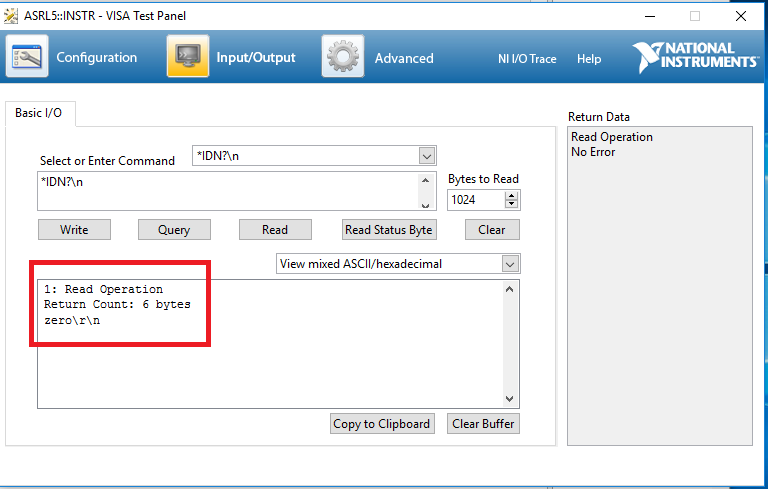Viewport: 768px width, 489px height.
Task: Close the VISA Test Panel window
Action: tap(741, 16)
